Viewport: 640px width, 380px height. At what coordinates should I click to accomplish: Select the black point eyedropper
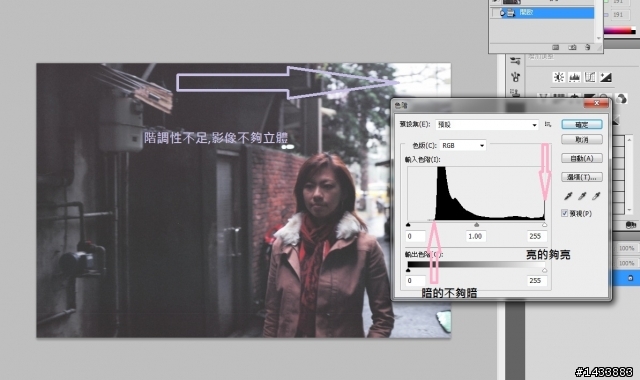pyautogui.click(x=568, y=196)
